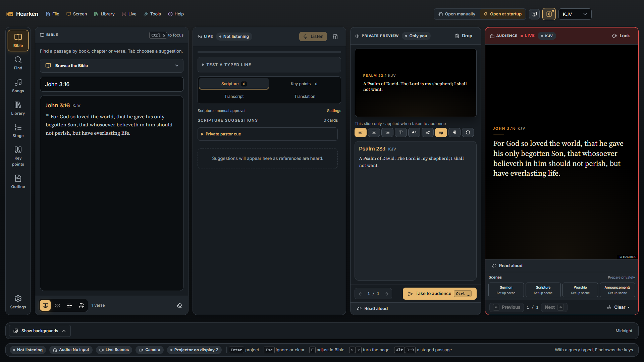Screen dimensions: 644x362
Task: Switch to the Transcript tab
Action: click(x=234, y=97)
